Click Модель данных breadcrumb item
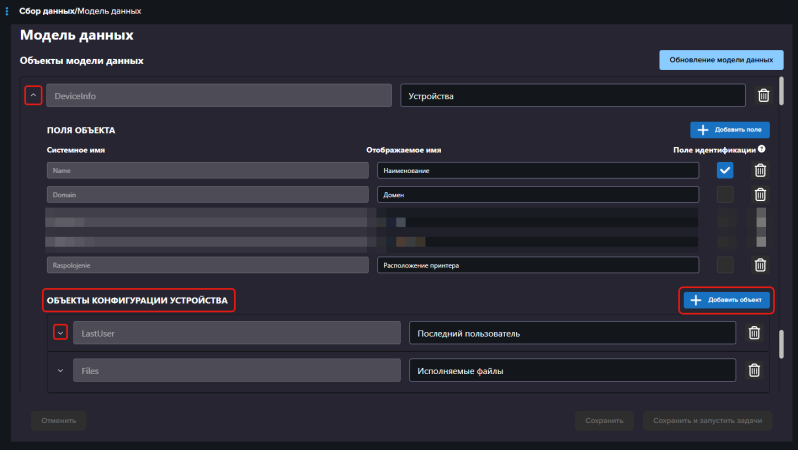 click(x=107, y=11)
